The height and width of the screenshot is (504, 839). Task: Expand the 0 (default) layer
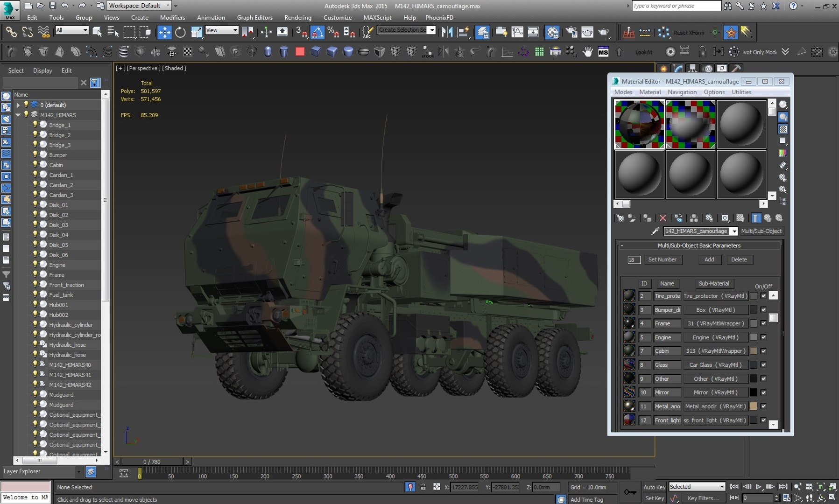point(18,105)
